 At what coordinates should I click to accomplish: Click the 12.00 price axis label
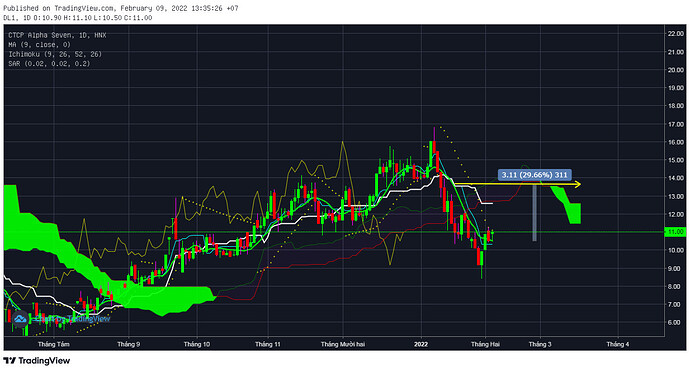675,214
